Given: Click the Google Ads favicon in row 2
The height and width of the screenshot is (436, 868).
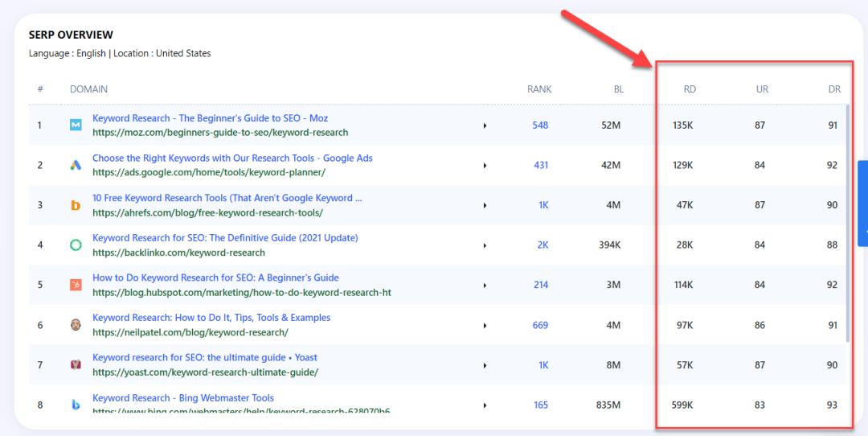Looking at the screenshot, I should (76, 165).
